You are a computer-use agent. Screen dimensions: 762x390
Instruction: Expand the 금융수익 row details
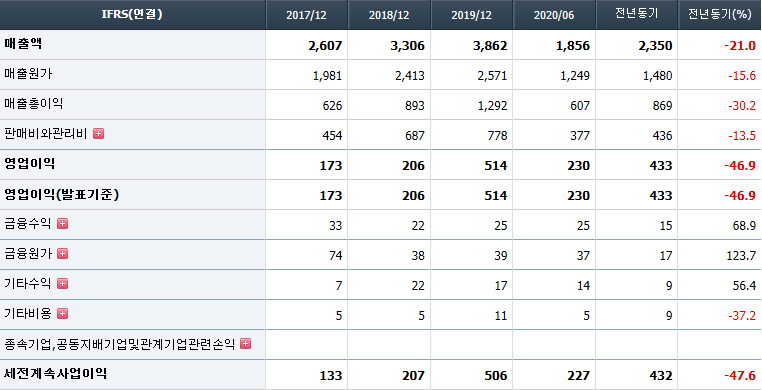(62, 223)
